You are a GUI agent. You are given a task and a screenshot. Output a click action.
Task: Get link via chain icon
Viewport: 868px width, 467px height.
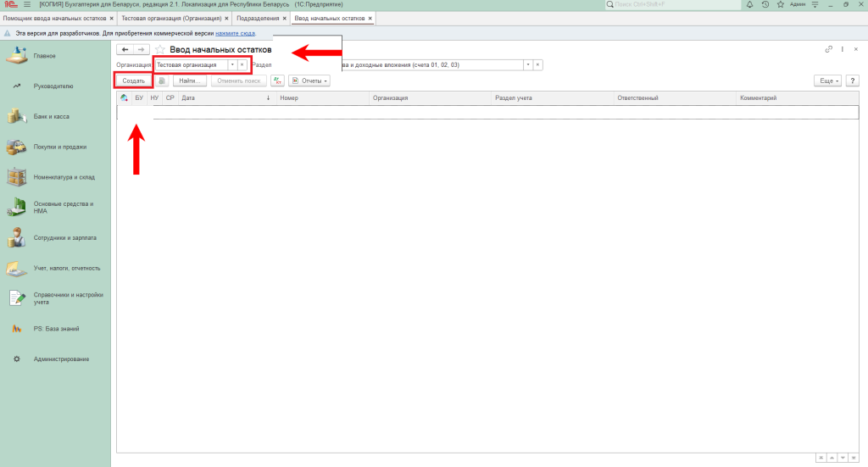click(829, 49)
